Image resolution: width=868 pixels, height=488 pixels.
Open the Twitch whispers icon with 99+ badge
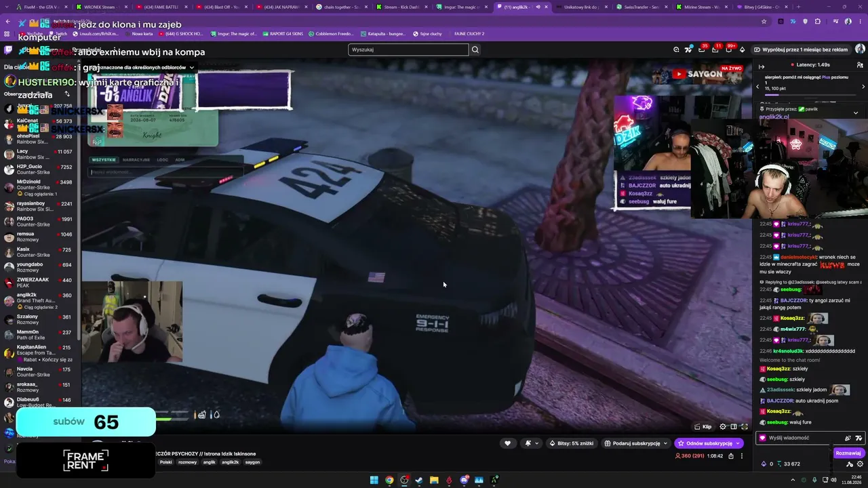point(728,49)
